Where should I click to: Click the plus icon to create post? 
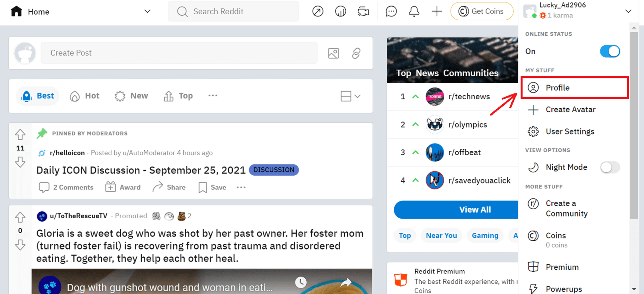coord(437,11)
